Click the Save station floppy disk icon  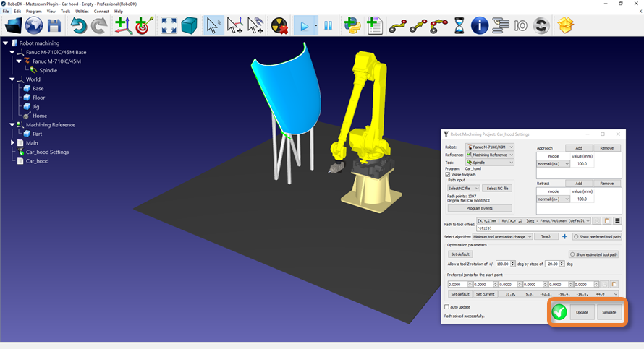point(54,26)
